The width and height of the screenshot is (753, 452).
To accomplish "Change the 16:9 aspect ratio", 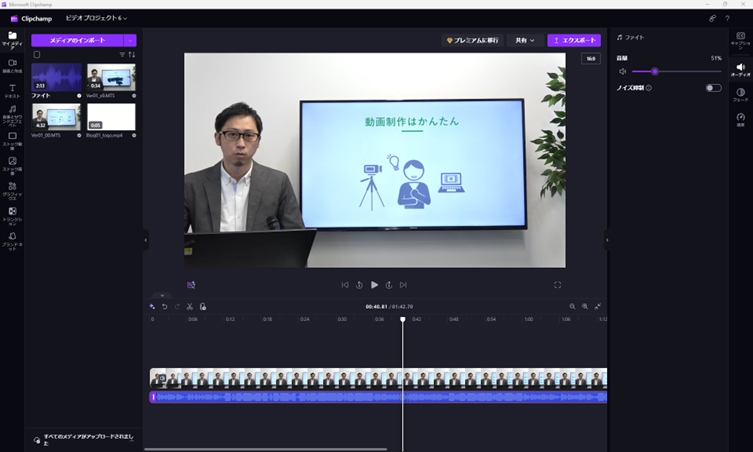I will click(x=591, y=59).
